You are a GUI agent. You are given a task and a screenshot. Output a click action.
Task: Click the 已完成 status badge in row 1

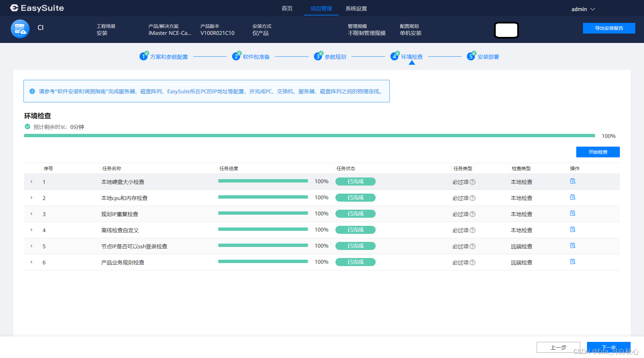coord(355,182)
